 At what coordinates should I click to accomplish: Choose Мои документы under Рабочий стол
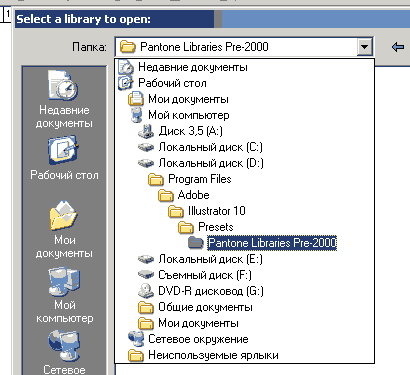244,99
